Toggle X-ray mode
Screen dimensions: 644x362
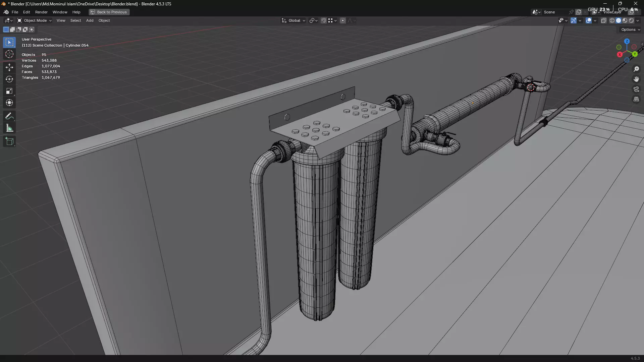point(604,20)
